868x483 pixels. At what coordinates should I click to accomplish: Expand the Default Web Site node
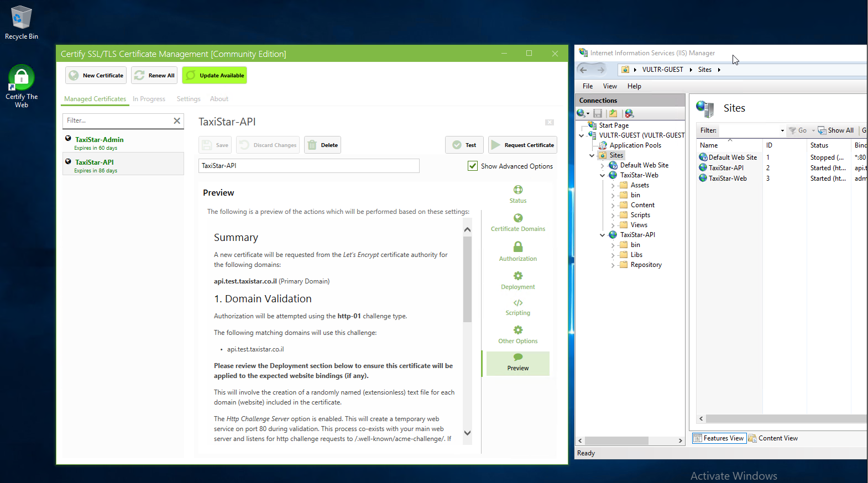click(603, 165)
